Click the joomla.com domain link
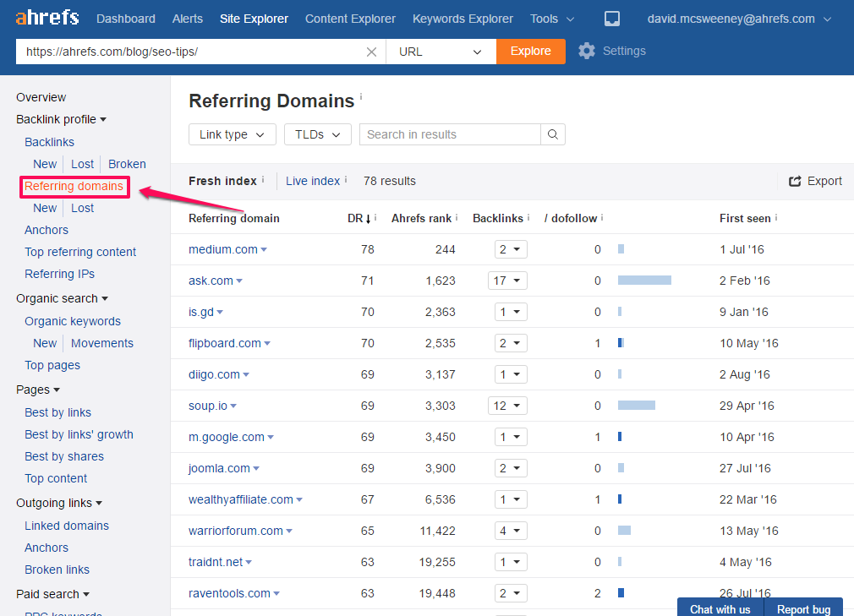Viewport: 854px width, 616px height. pyautogui.click(x=219, y=468)
